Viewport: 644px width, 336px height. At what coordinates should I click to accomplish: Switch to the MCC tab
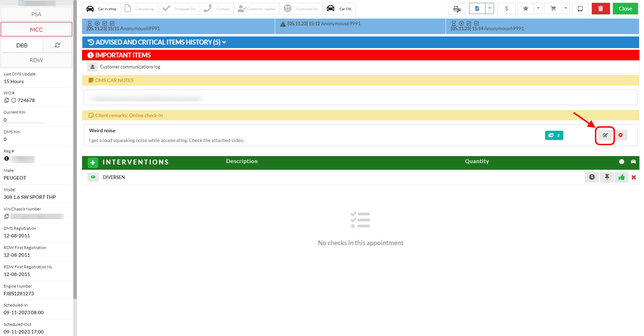(36, 29)
